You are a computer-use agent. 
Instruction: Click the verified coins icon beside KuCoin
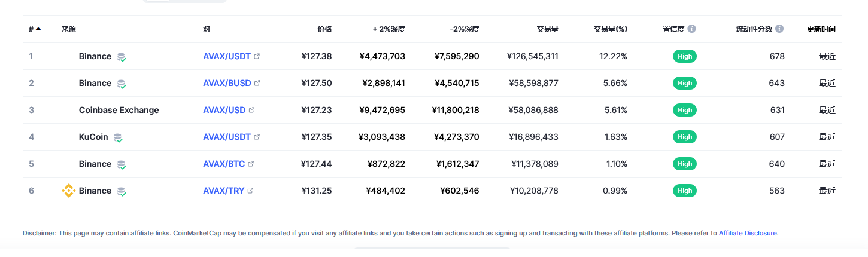(x=119, y=137)
